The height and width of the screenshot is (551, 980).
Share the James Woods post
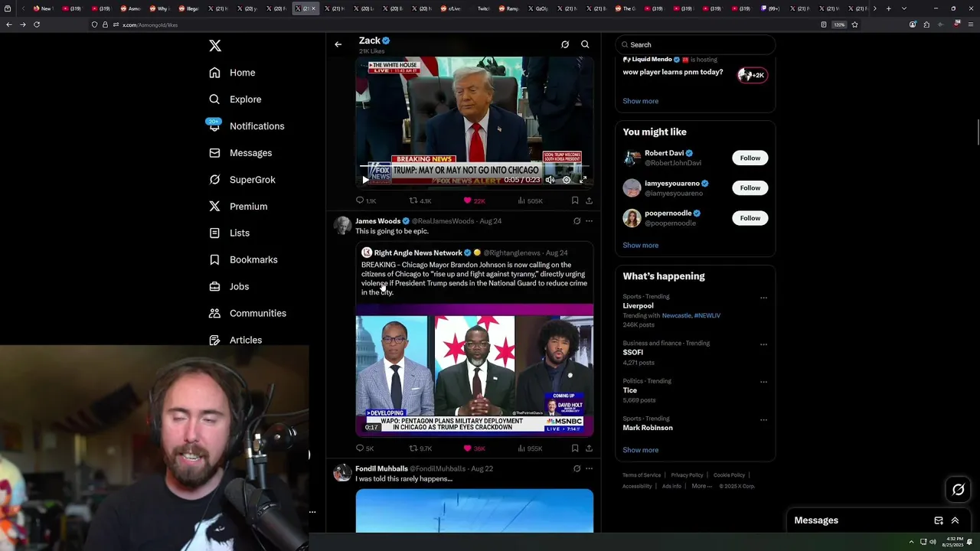click(x=589, y=448)
